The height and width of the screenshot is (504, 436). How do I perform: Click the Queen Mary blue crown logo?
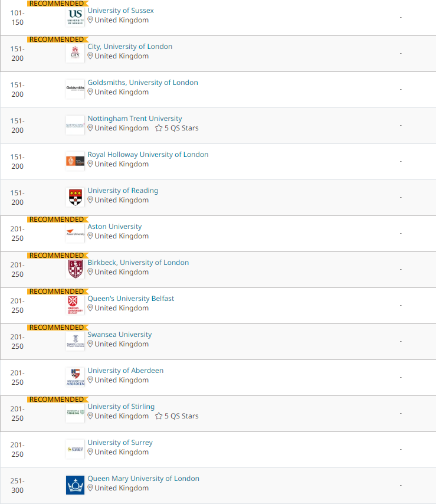click(x=75, y=485)
